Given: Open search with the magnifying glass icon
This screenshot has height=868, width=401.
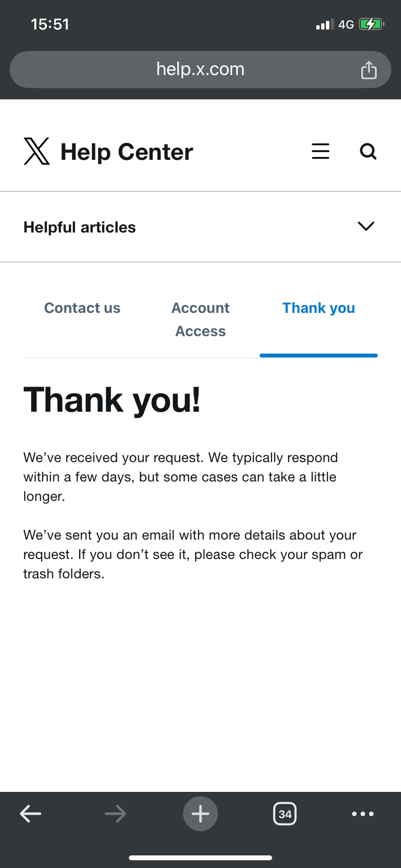Looking at the screenshot, I should click(x=368, y=151).
